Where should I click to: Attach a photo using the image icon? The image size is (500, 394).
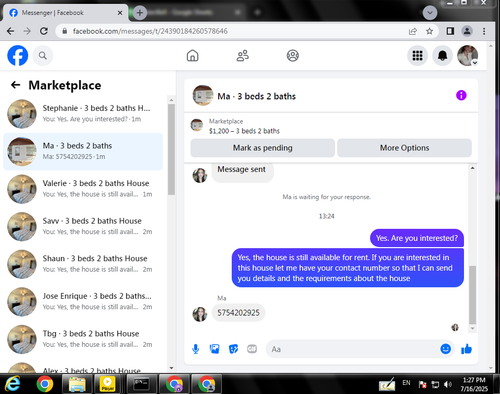click(x=214, y=349)
